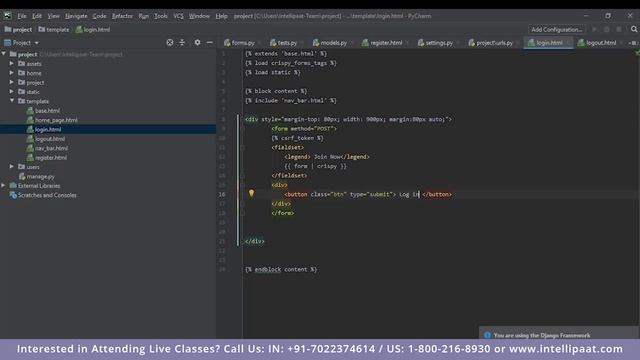The image size is (640, 360).
Task: Collapse the template folder
Action: point(12,101)
